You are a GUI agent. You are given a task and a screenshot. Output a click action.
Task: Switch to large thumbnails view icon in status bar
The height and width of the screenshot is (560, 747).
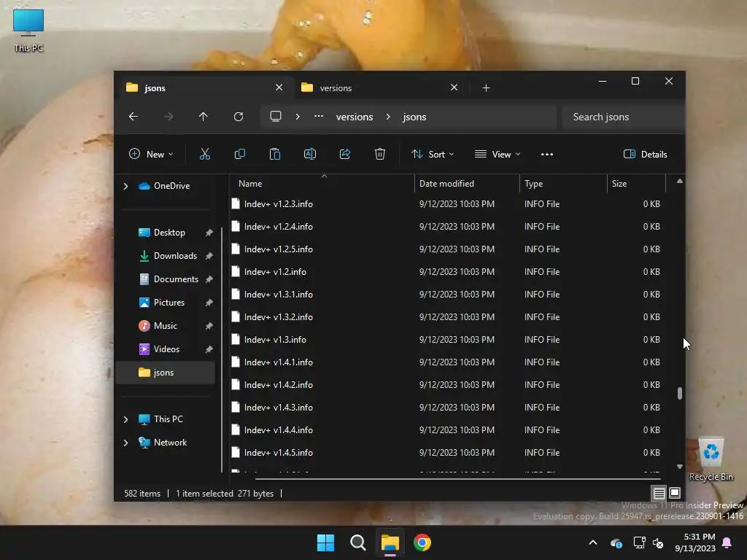point(675,494)
